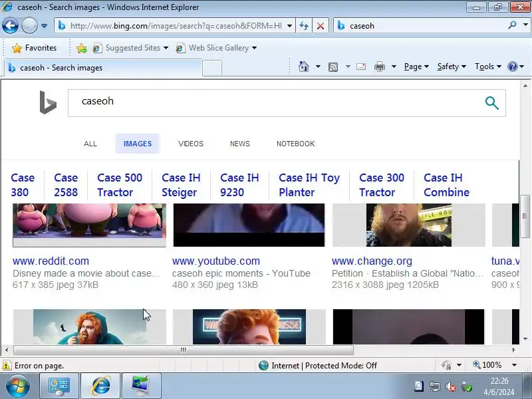Open IE search provider dropdown arrow

point(525,25)
